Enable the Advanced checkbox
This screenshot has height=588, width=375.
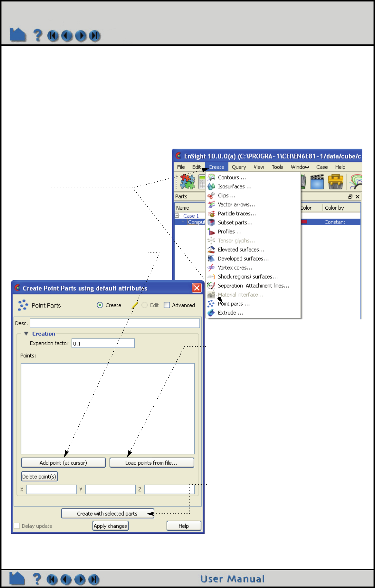(167, 305)
